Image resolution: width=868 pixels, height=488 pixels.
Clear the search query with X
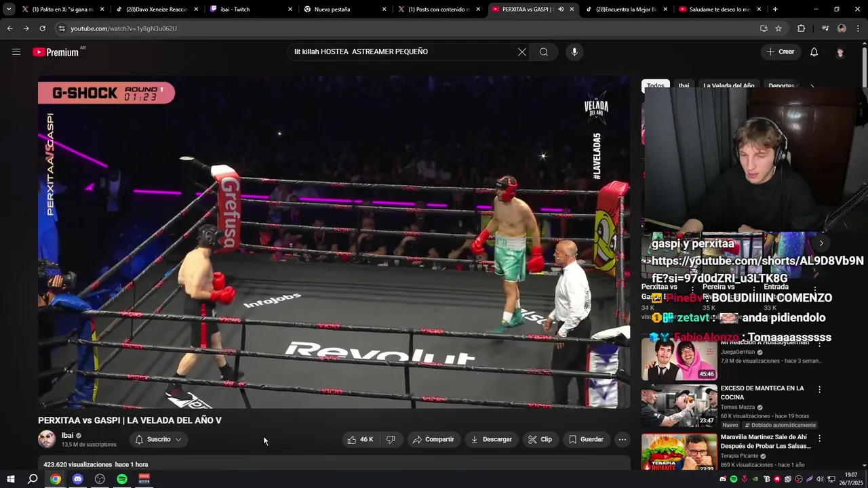(x=522, y=52)
